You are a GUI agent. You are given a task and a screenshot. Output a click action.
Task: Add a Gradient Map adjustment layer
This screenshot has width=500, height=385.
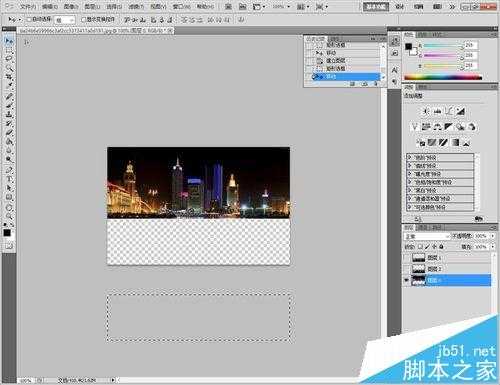click(x=455, y=143)
